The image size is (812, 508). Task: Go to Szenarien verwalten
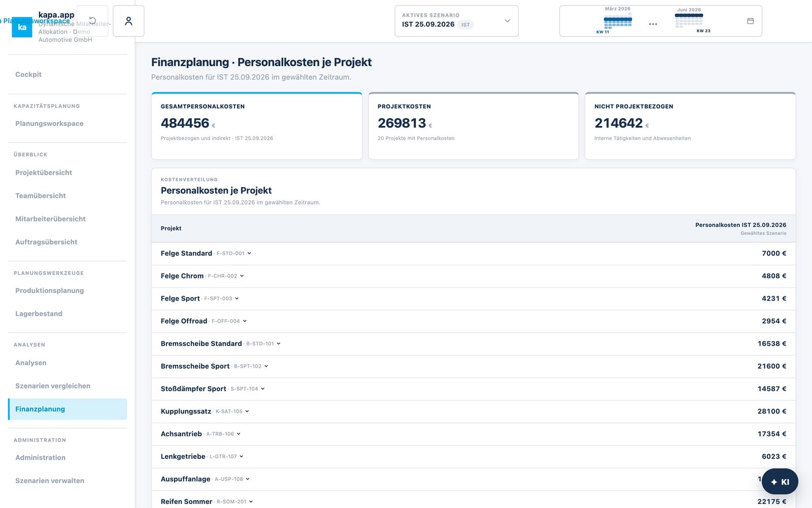coord(67,481)
